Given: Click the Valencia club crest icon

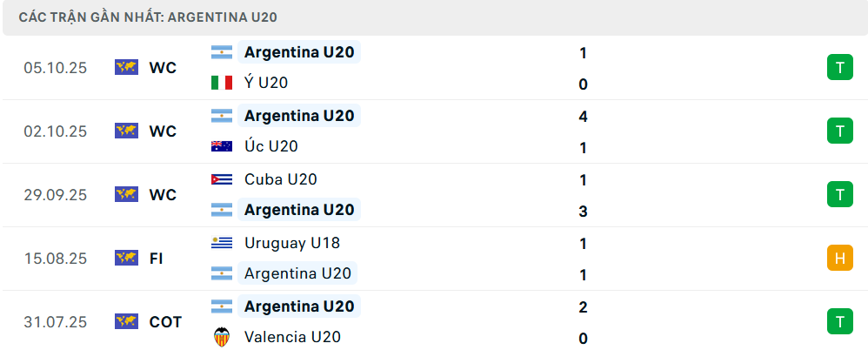Looking at the screenshot, I should click(222, 337).
